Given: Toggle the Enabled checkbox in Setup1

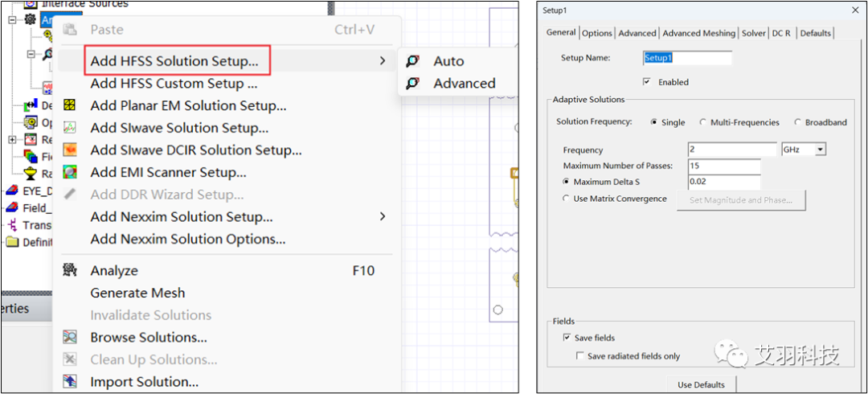Looking at the screenshot, I should pos(646,82).
